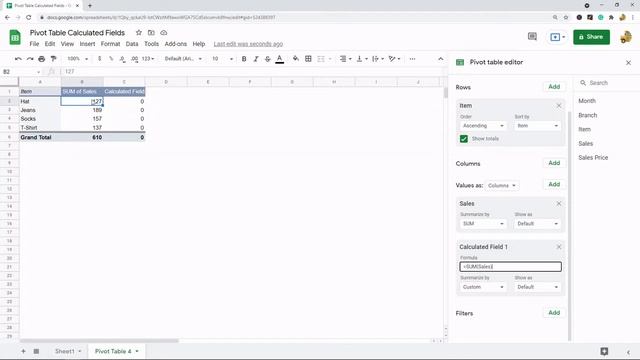The height and width of the screenshot is (360, 640).
Task: Click the cloud document status icon
Action: [x=164, y=33]
